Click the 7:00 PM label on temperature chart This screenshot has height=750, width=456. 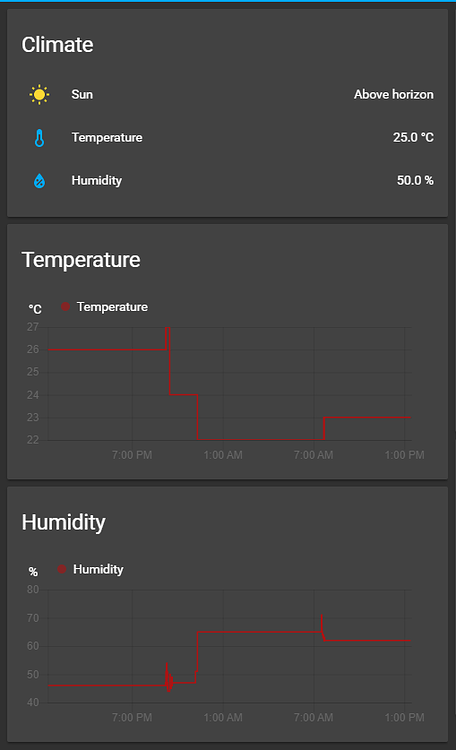pyautogui.click(x=132, y=455)
